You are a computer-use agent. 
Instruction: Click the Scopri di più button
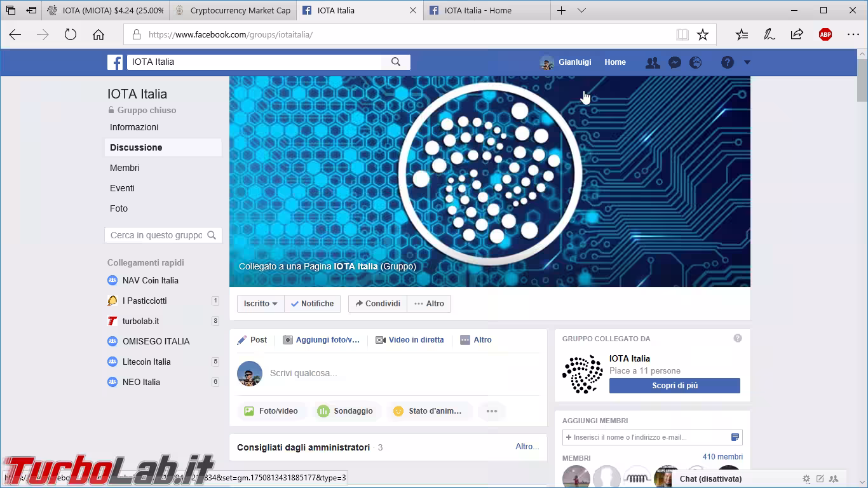click(x=674, y=386)
